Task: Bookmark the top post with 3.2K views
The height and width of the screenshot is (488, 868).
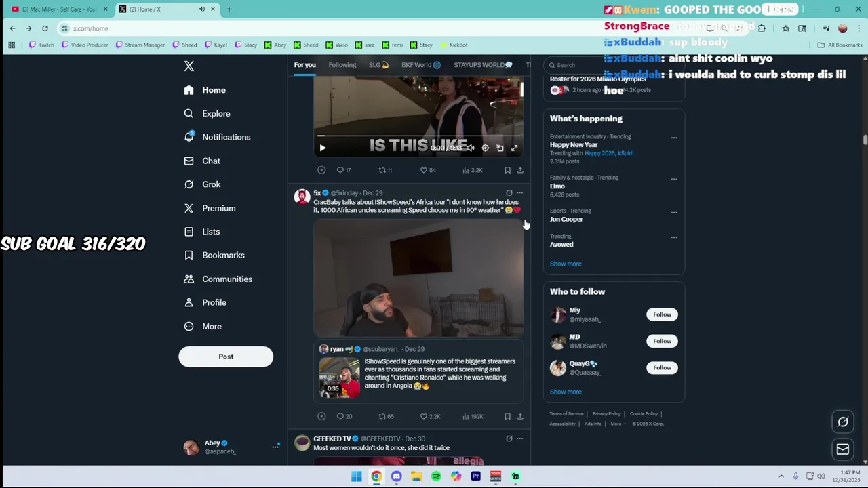Action: pyautogui.click(x=507, y=170)
